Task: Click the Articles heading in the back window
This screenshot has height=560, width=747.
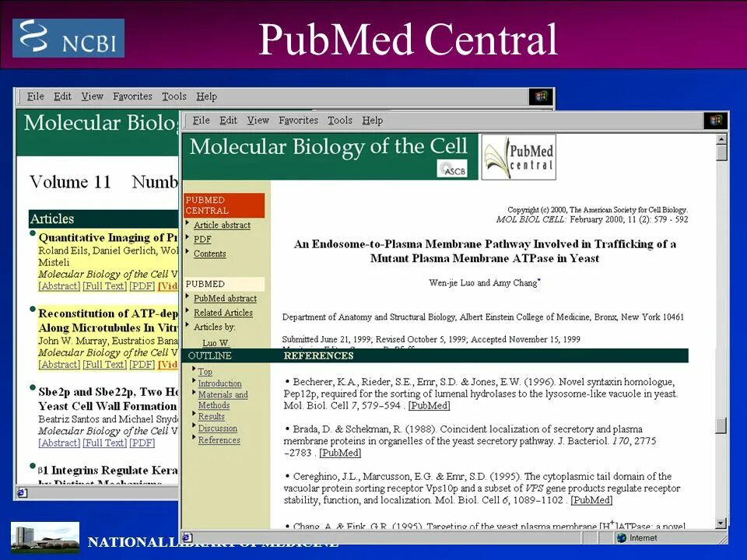Action: point(52,219)
